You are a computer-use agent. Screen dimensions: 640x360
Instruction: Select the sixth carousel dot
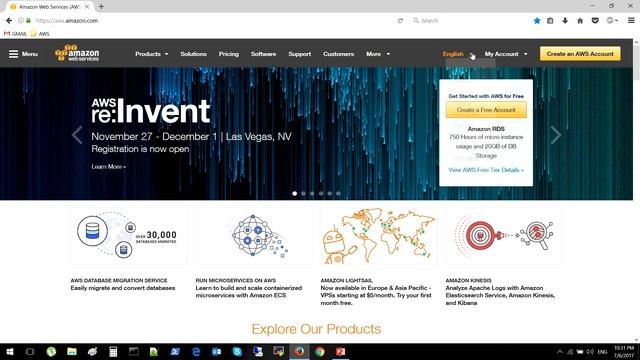(338, 193)
